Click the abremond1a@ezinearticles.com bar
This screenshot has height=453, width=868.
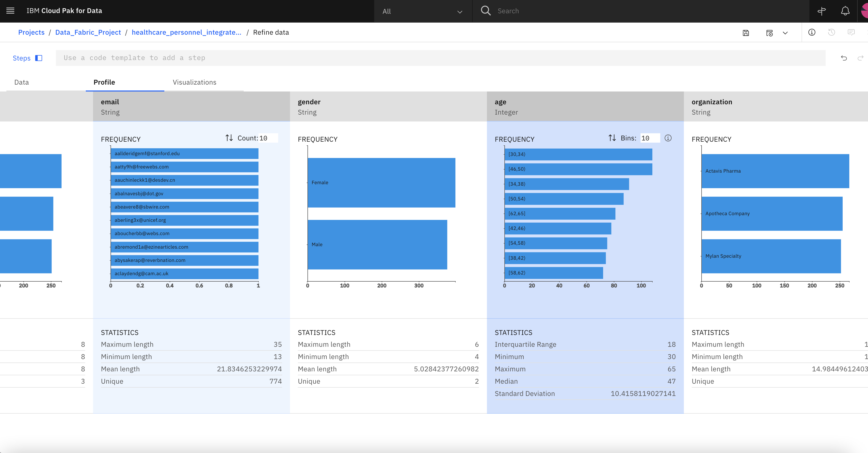tap(184, 247)
